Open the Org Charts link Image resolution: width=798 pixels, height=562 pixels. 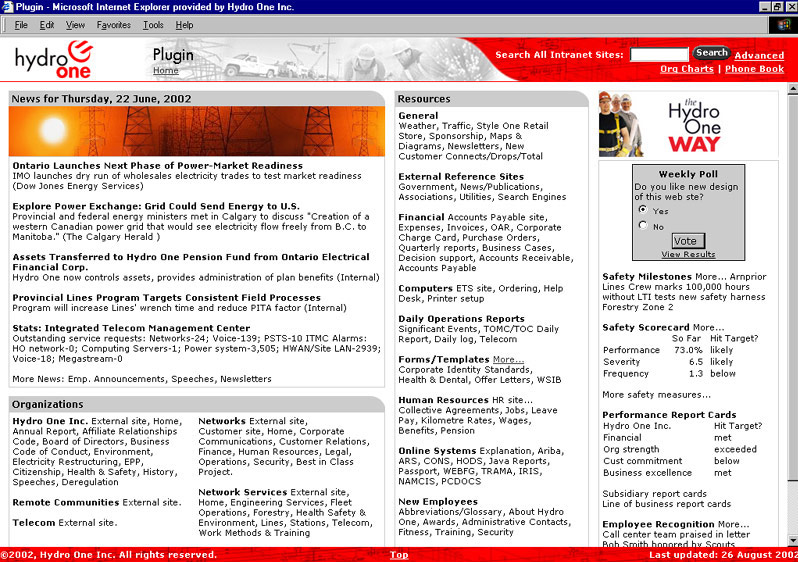[687, 69]
